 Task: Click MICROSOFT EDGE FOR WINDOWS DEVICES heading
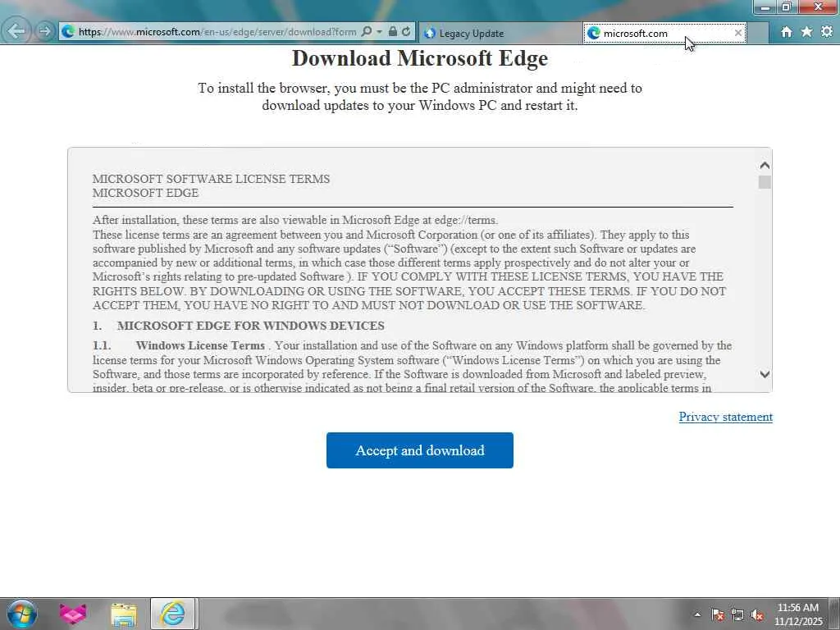point(251,326)
